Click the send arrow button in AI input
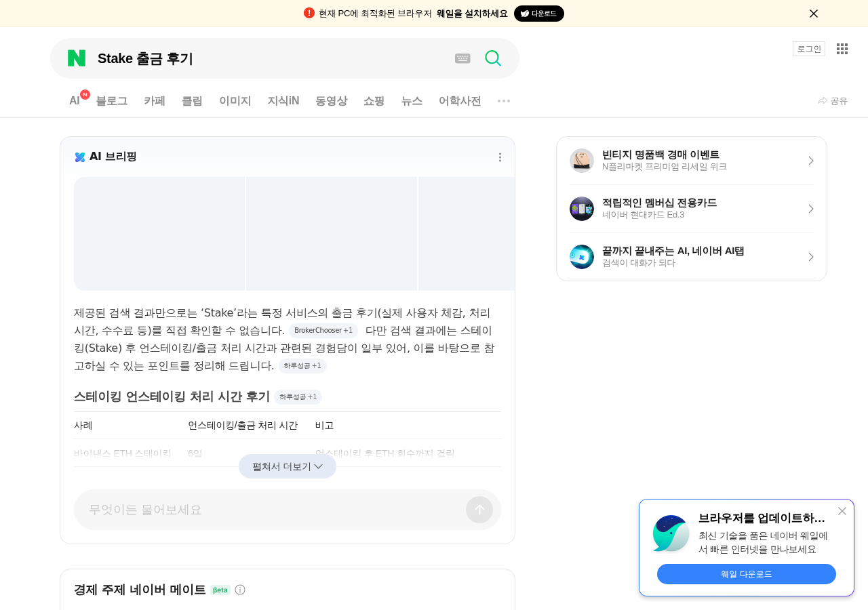The width and height of the screenshot is (868, 610). 479,510
